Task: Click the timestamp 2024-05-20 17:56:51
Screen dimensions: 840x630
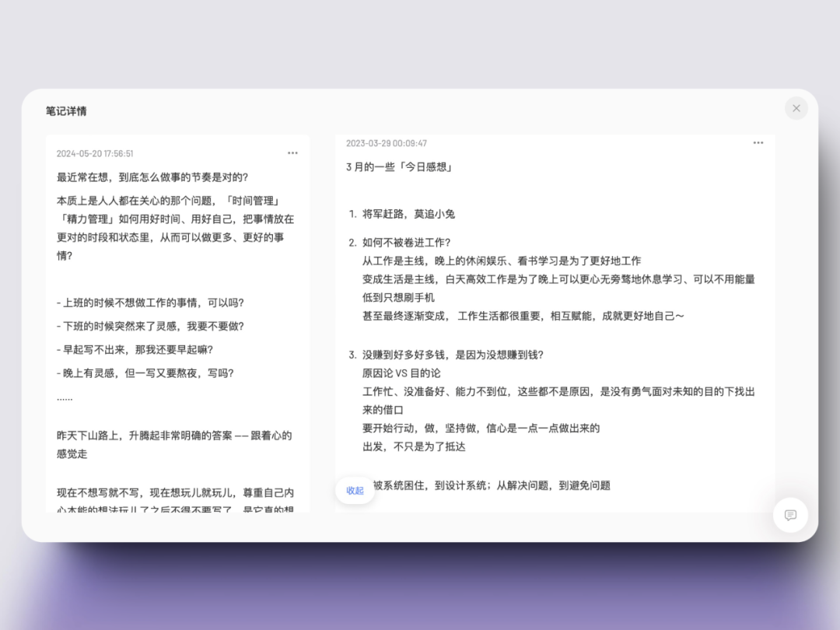Action: tap(95, 154)
